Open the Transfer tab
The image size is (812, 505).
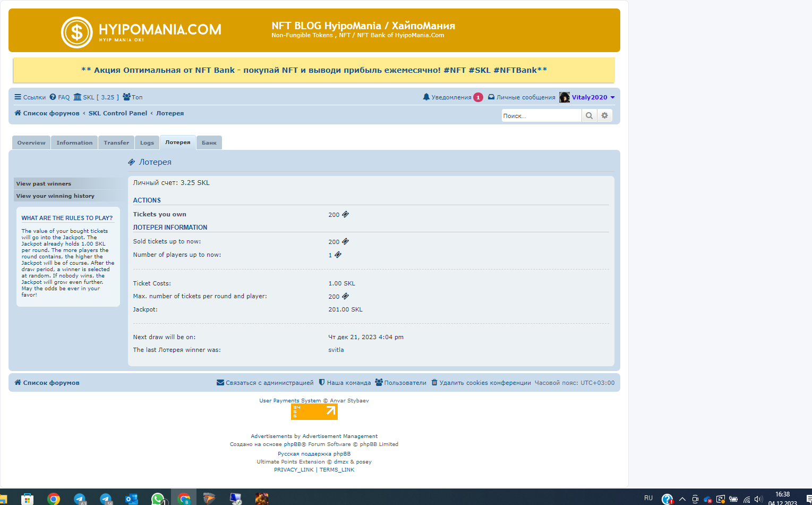[116, 143]
